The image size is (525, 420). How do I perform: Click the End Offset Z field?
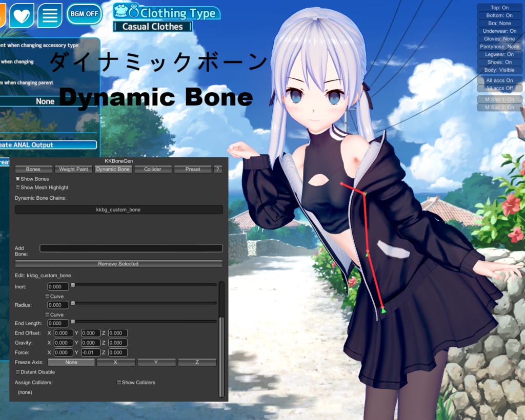(x=117, y=333)
